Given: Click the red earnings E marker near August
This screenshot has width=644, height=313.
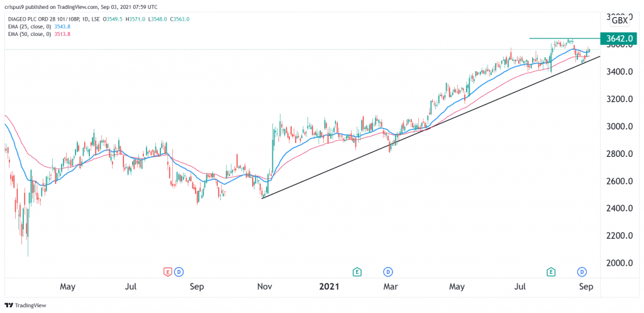Looking at the screenshot, I should click(x=167, y=271).
